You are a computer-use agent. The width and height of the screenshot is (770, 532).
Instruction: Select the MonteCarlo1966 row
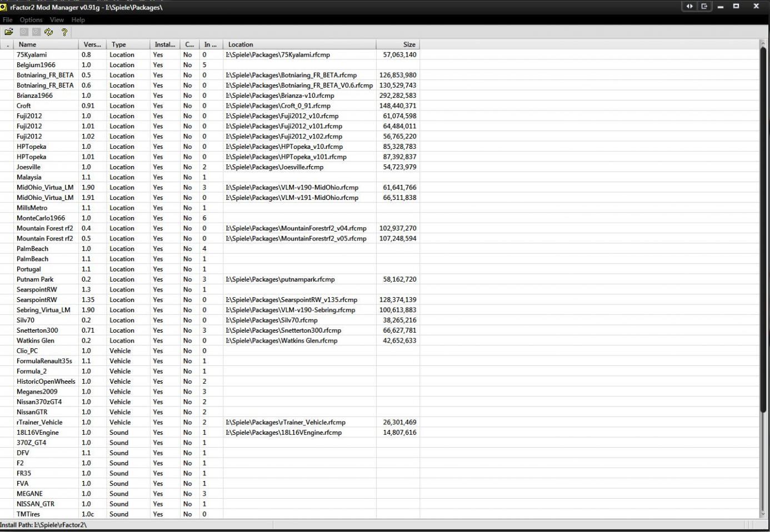tap(210, 218)
